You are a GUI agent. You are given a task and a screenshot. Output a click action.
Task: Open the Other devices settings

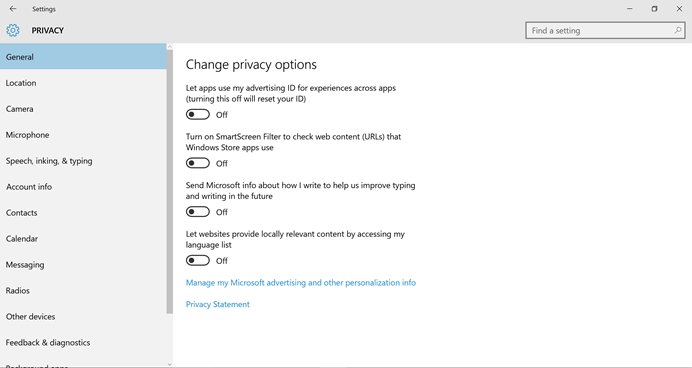83,317
